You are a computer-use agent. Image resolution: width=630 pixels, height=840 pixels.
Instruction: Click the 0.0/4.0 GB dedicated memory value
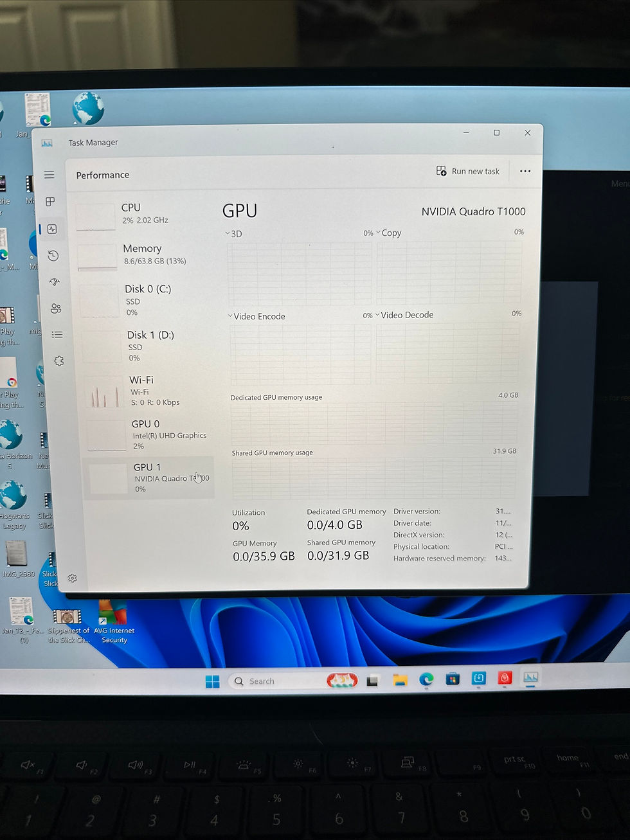click(x=334, y=525)
